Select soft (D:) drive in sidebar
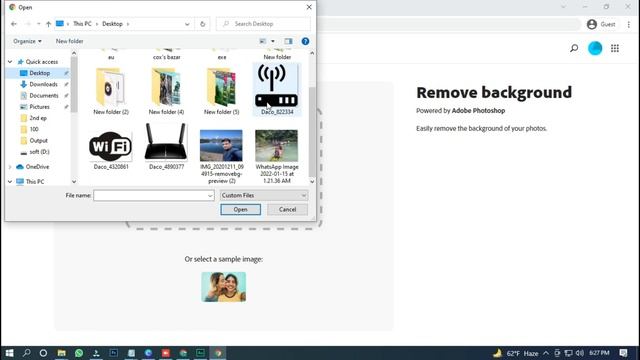Screen dimensions: 640x360 point(39,152)
